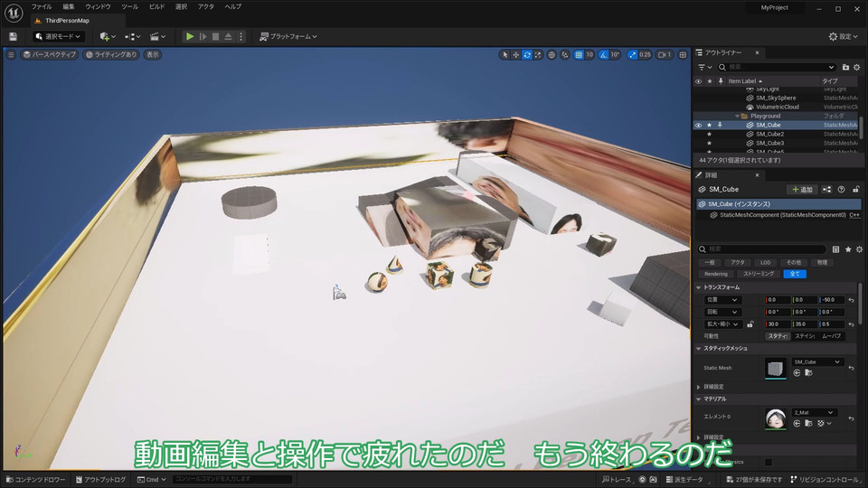Toggle world/local coordinate globe icon

[x=552, y=55]
